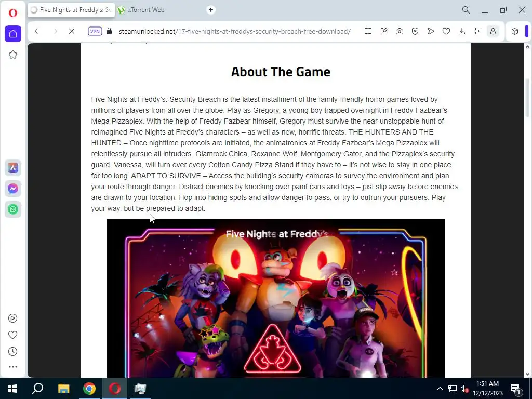
Task: Open the Opera start page home icon
Action: coord(13,34)
